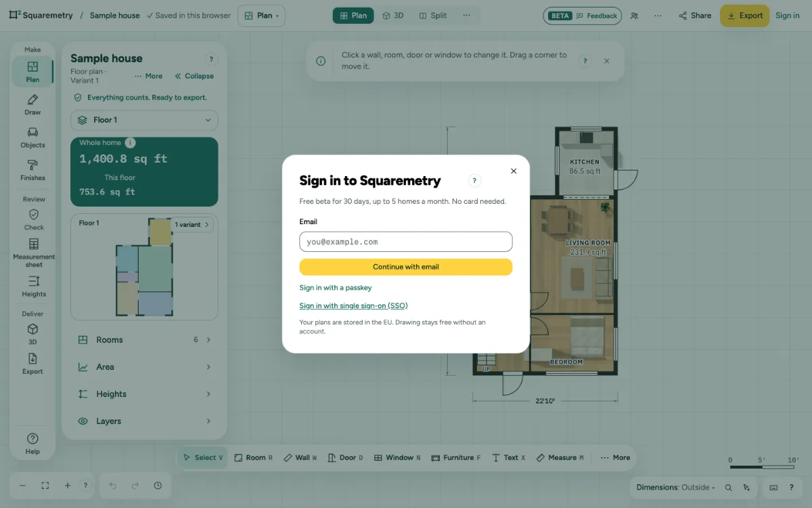Open the 1 variant chevron
Image resolution: width=812 pixels, height=508 pixels.
click(x=192, y=224)
